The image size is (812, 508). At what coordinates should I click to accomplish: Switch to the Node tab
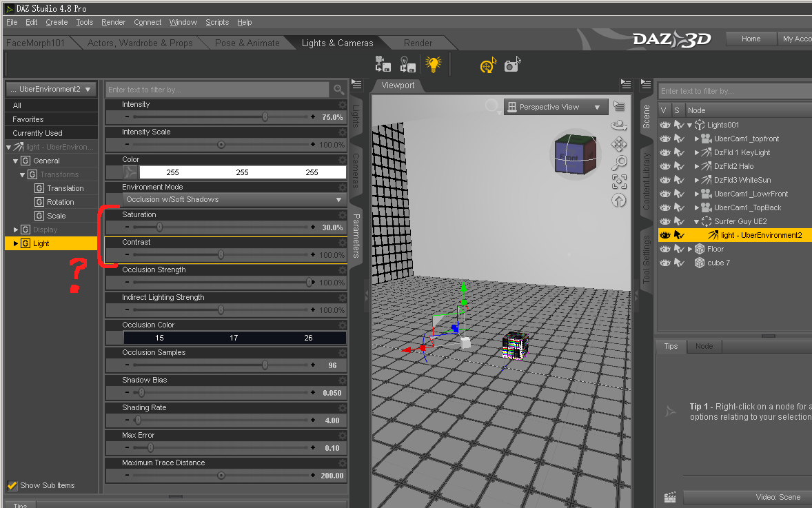(704, 346)
